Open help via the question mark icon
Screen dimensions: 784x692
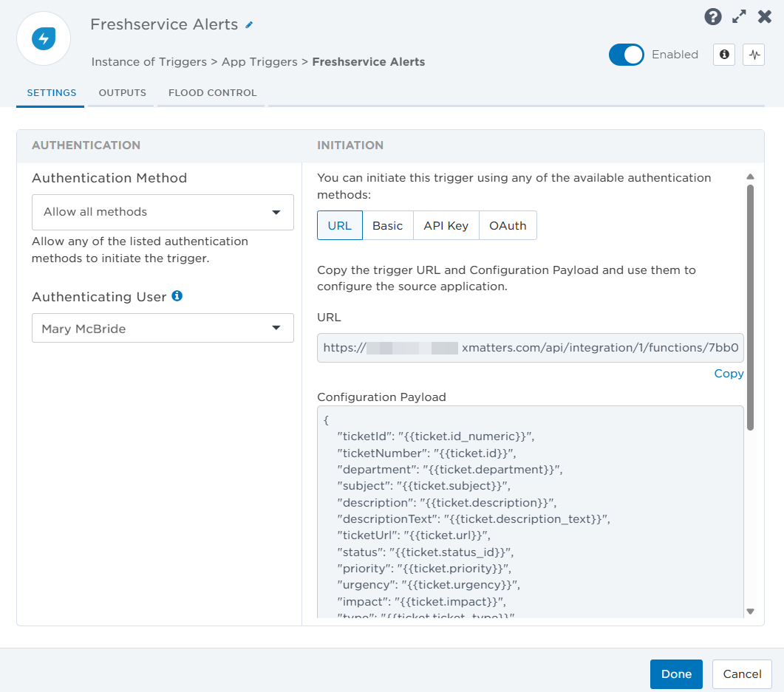712,17
